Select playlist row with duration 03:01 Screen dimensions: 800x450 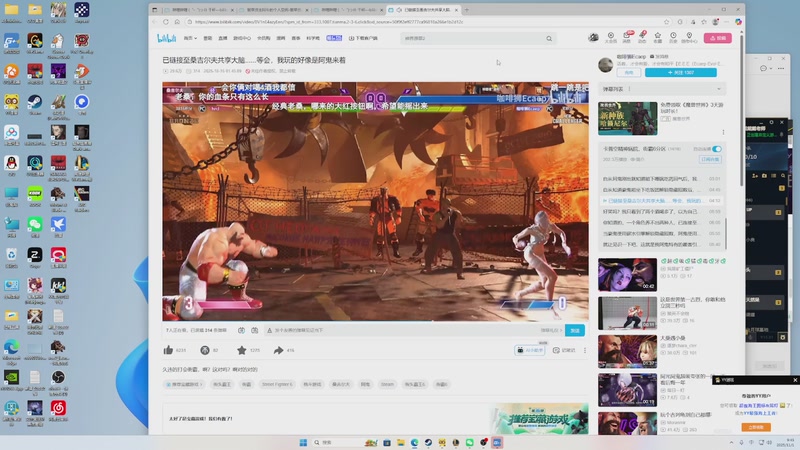(662, 179)
